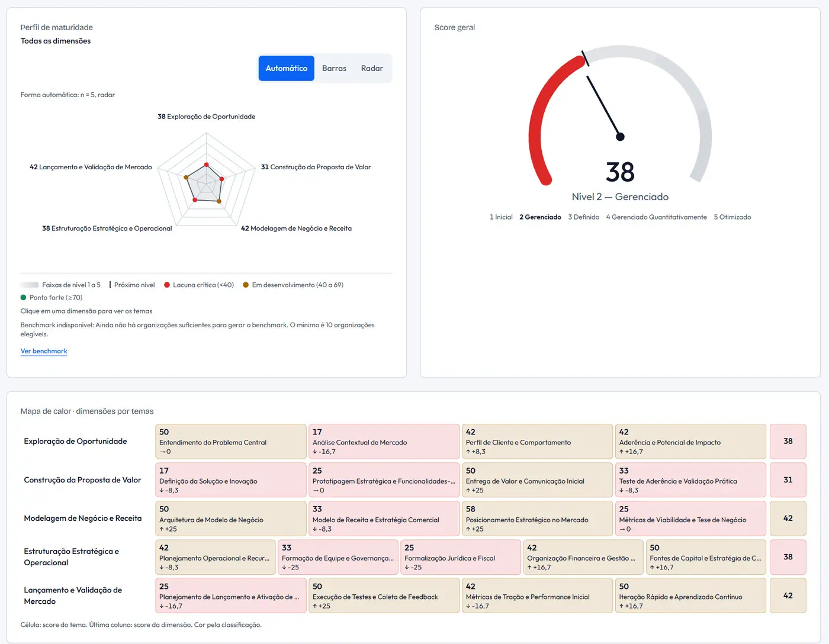The image size is (829, 644).
Task: Open the Definição da Solução e Inovação cell
Action: [x=231, y=480]
